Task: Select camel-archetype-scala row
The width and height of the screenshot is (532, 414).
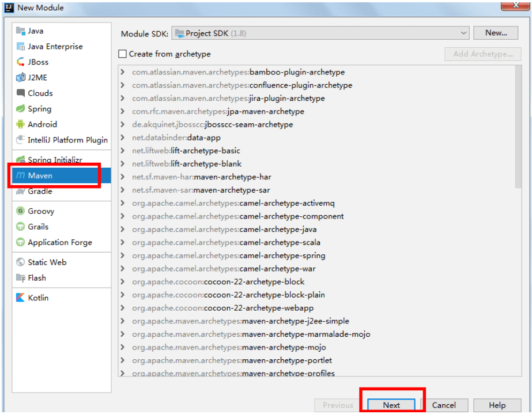Action: 316,242
